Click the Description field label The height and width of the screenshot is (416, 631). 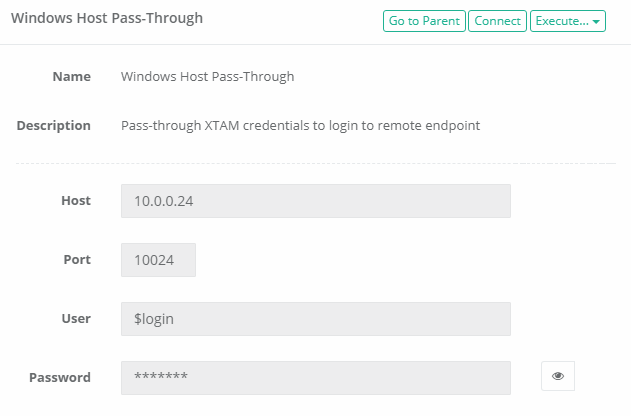click(54, 126)
